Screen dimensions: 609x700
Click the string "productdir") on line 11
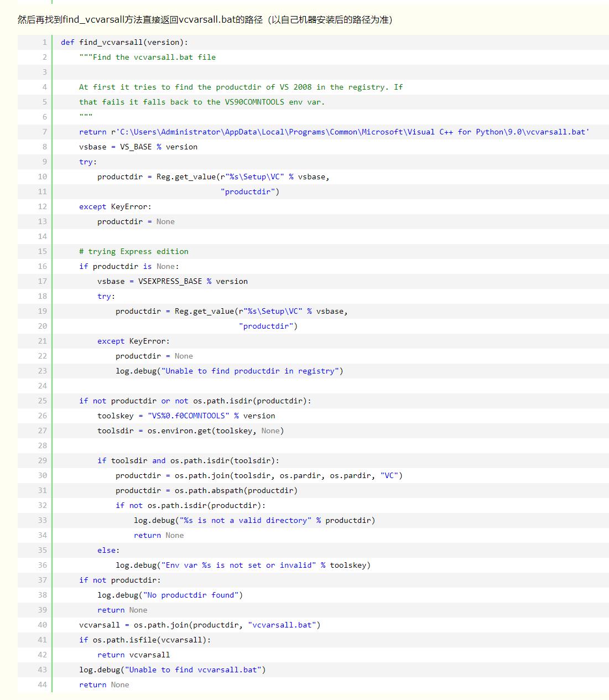click(250, 191)
